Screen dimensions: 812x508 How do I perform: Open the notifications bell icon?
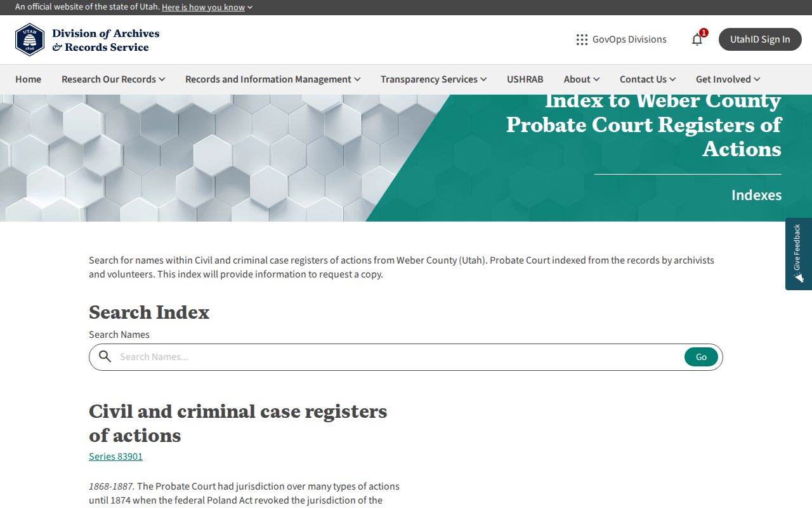[x=697, y=39]
